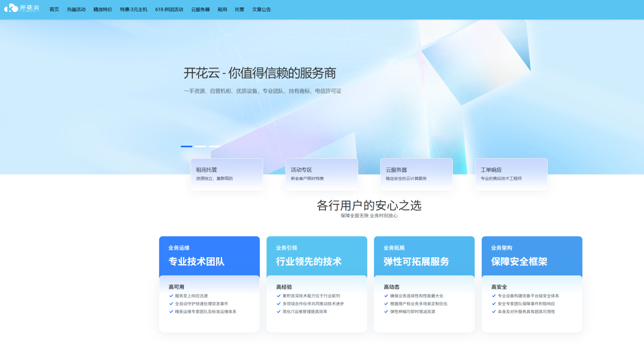
Task: Click checkmark beside 确保业务连续性和性能最大化
Action: pos(386,296)
